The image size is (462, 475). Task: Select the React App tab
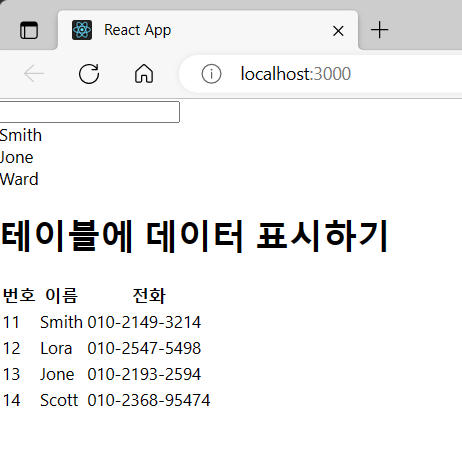pos(208,30)
